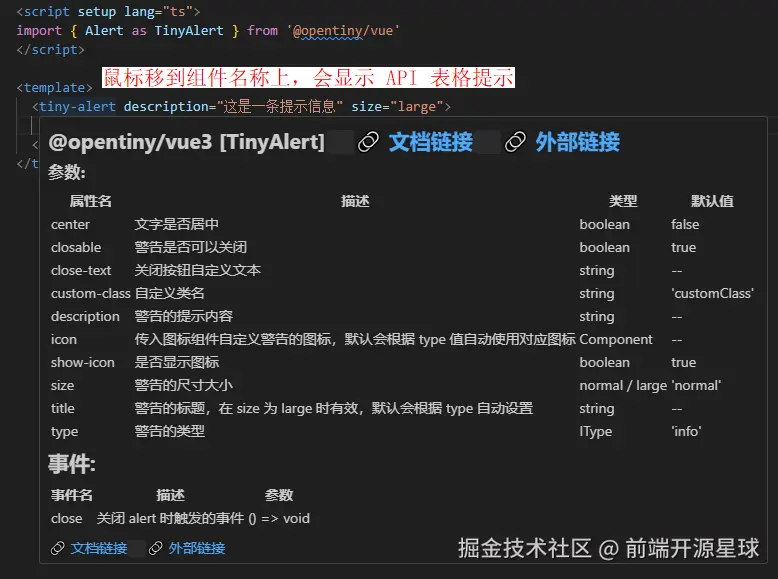Click the size="large" attribute in code
This screenshot has width=778, height=579.
click(397, 107)
